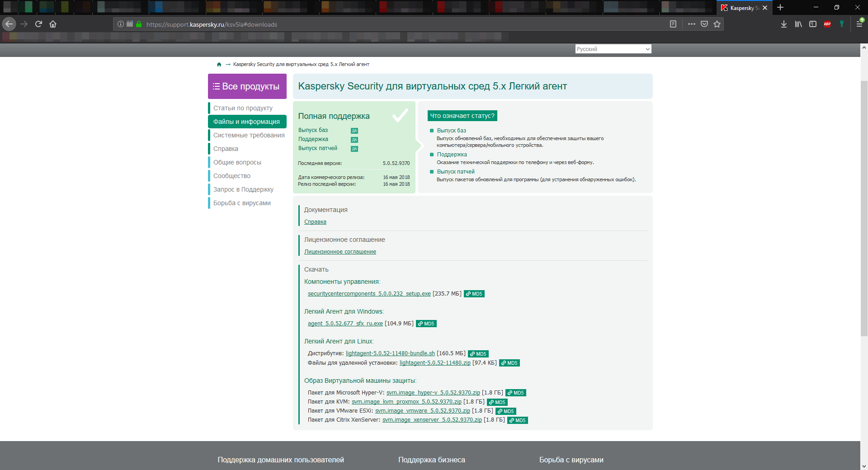Download lightagent-5.0.52-11480-bundle.sh
The height and width of the screenshot is (470, 868).
click(390, 353)
